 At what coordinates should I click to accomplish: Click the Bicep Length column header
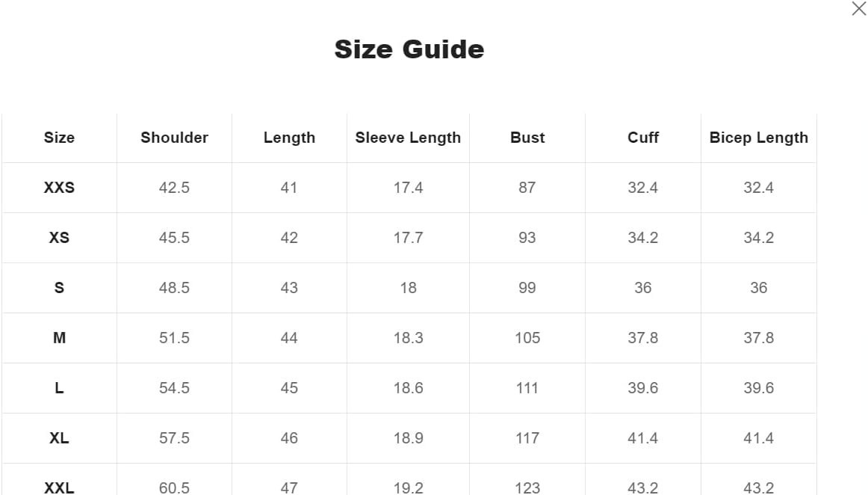click(758, 138)
